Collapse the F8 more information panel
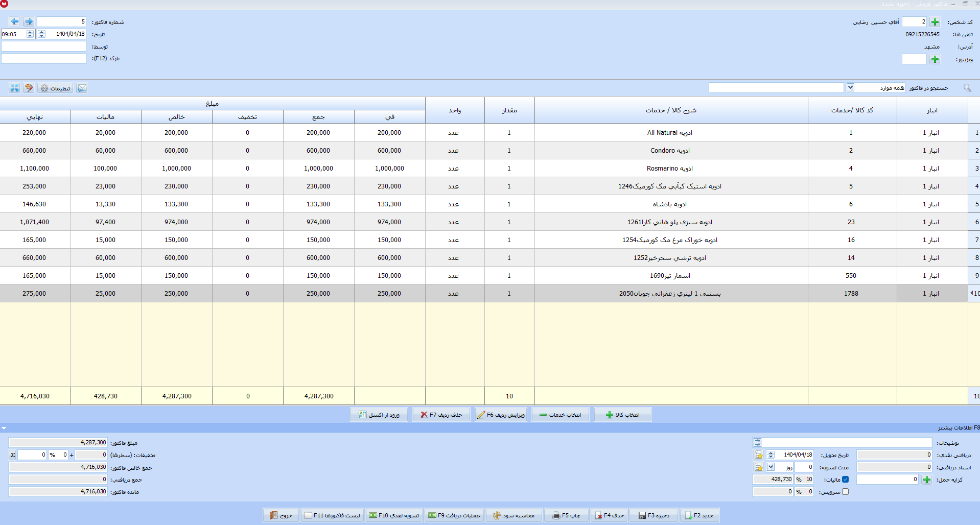The height and width of the screenshot is (525, 980). click(4, 428)
